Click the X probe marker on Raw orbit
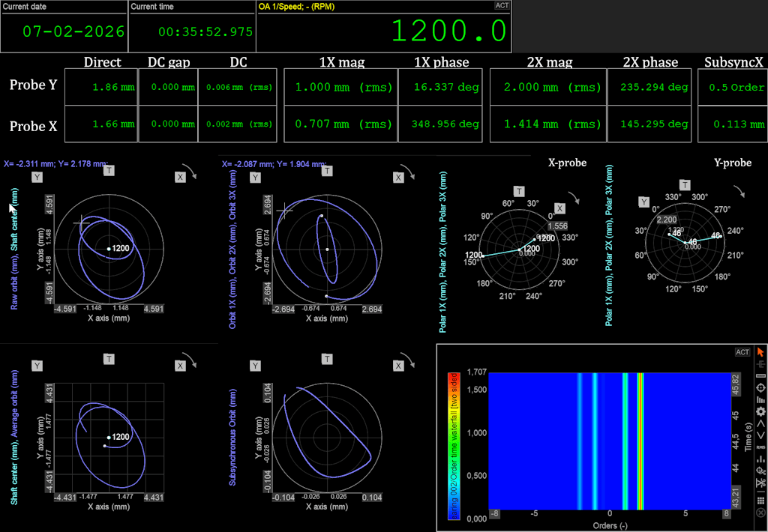 point(180,177)
